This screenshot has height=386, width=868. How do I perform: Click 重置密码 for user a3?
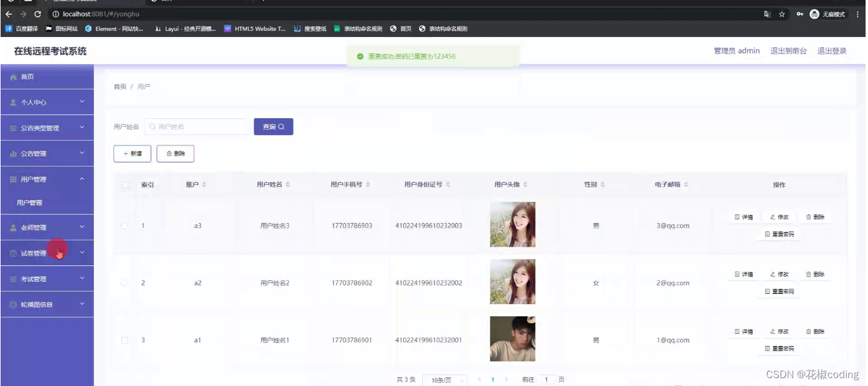point(779,234)
